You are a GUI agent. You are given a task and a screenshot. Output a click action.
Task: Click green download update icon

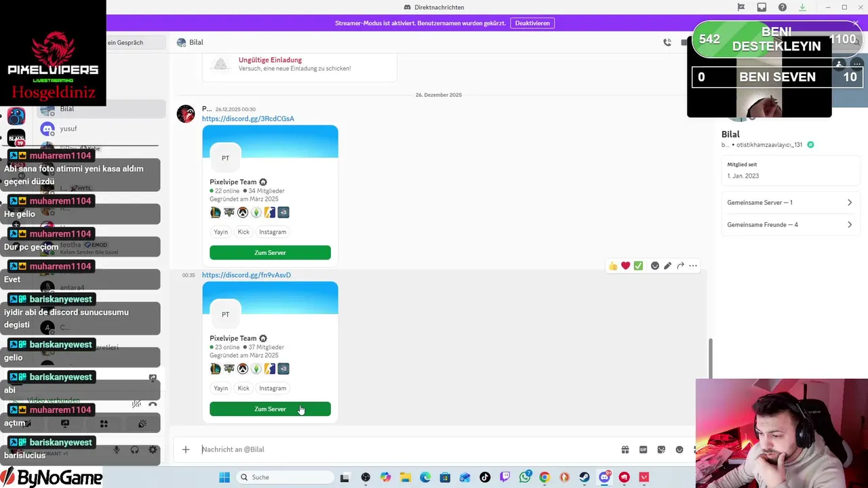[803, 7]
